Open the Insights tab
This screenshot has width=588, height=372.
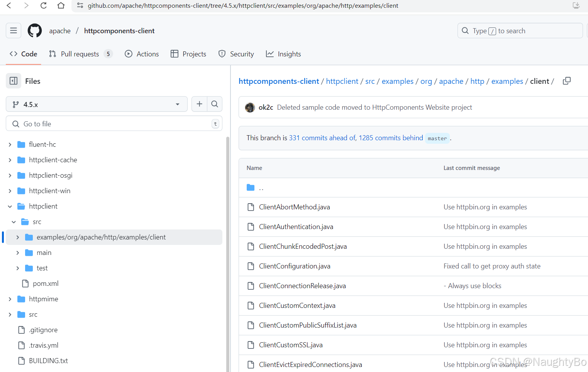pyautogui.click(x=283, y=54)
